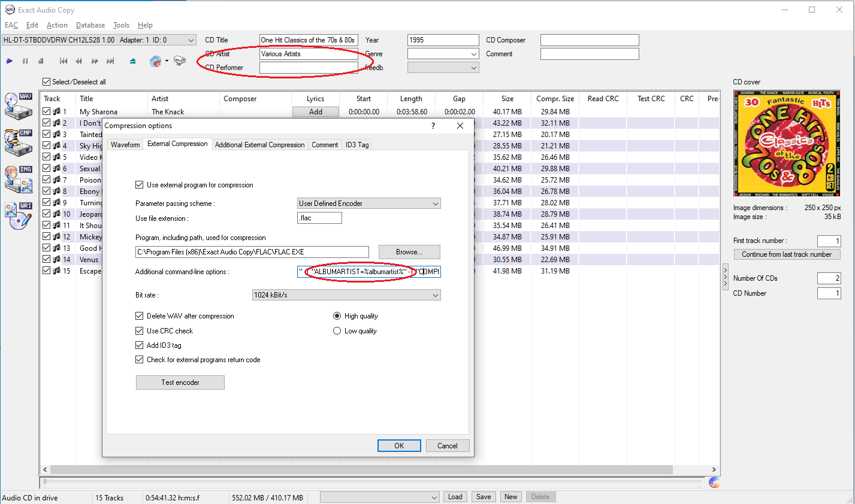Click the WRI write CD icon
Screen dimensions: 855x504
19,216
